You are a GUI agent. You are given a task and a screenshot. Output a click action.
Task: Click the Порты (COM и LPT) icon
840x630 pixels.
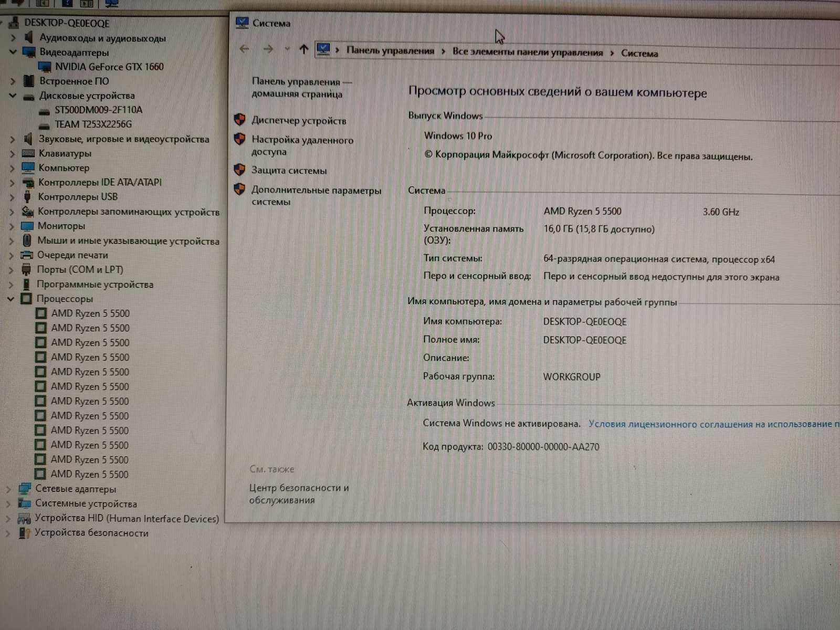tap(26, 270)
